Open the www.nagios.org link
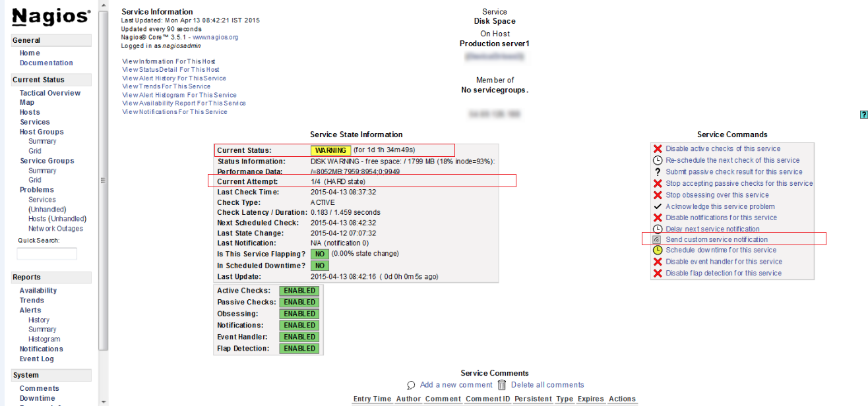Image resolution: width=868 pixels, height=406 pixels. click(215, 38)
